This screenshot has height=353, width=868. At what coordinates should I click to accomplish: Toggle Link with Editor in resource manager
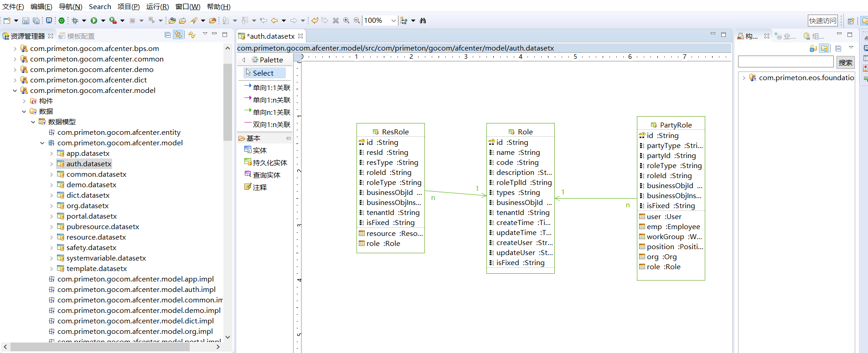(x=178, y=35)
